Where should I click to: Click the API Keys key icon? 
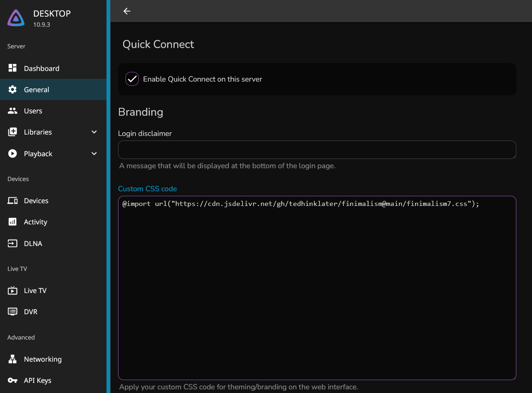pyautogui.click(x=12, y=380)
